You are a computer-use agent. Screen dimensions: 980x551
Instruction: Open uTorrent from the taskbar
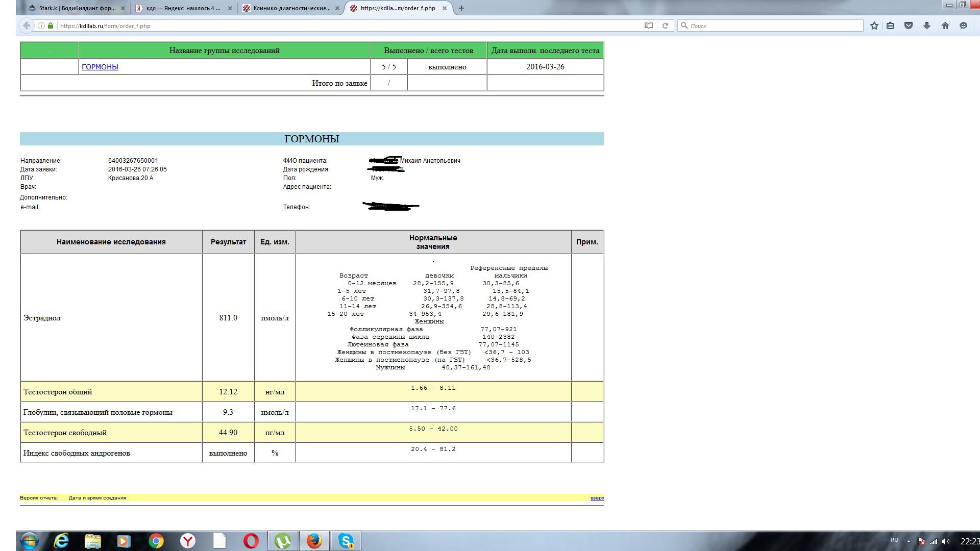[x=282, y=541]
